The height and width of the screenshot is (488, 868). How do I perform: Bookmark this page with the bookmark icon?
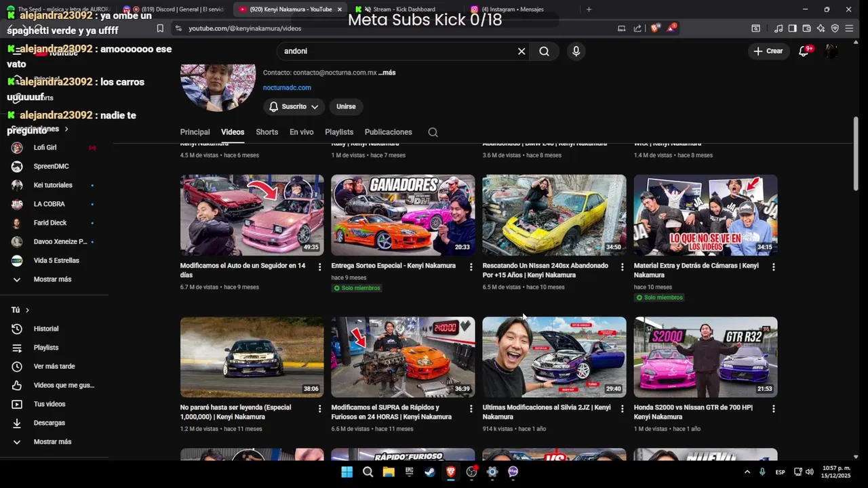(x=160, y=28)
